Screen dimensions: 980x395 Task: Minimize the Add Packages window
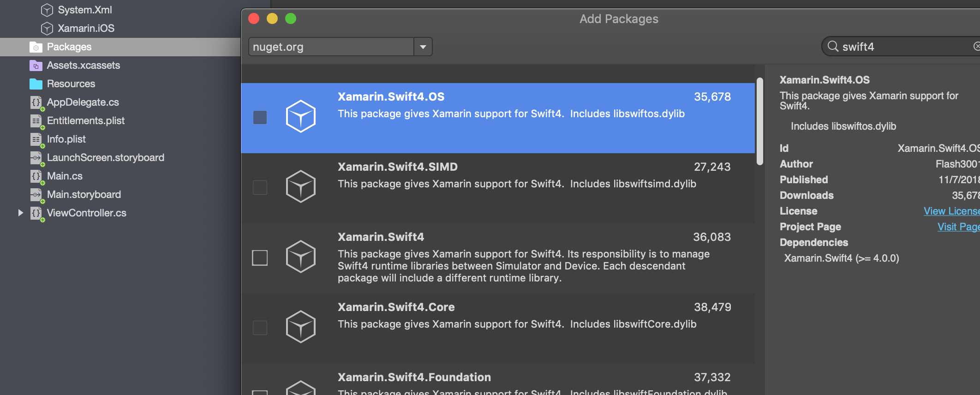[272, 18]
